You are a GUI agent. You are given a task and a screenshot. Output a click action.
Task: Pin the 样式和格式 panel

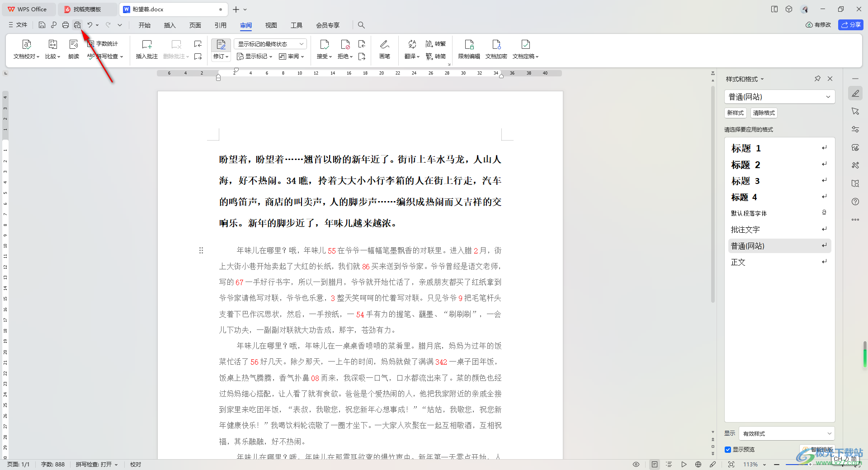(817, 79)
